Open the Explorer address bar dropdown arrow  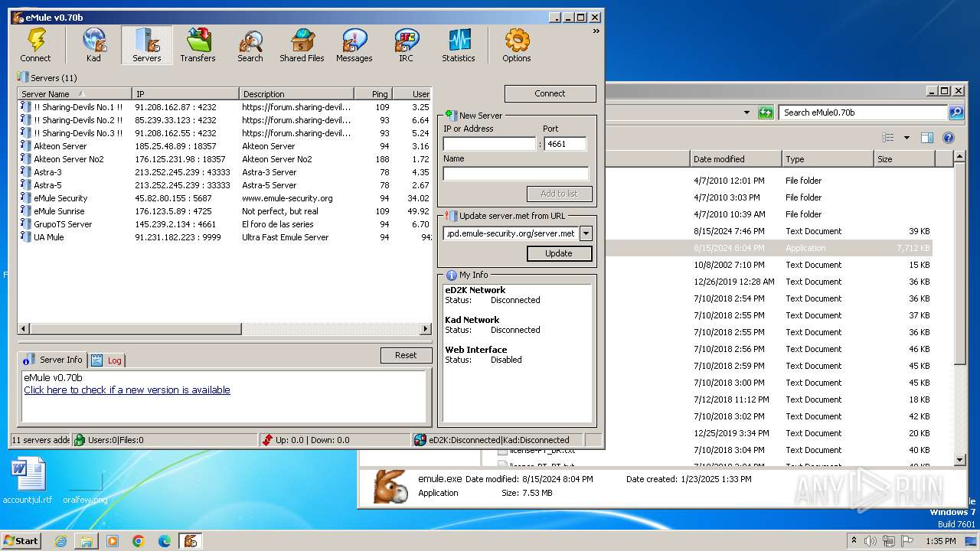[746, 112]
